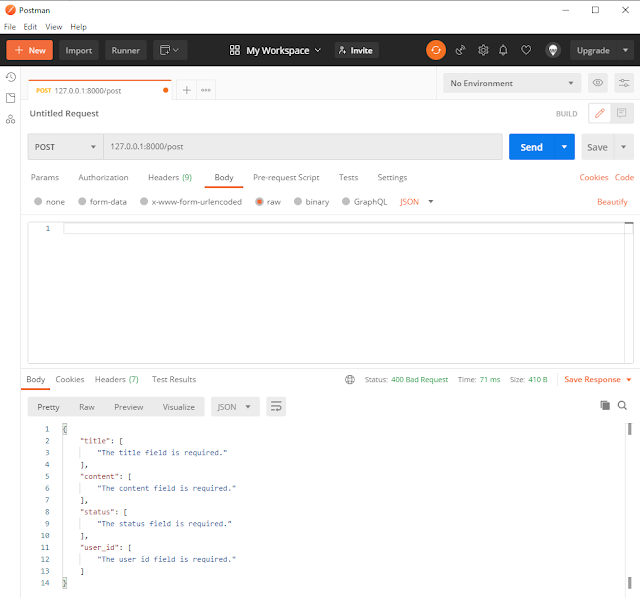Open the No Environment dropdown
Screen dimensions: 640x598
(x=512, y=83)
